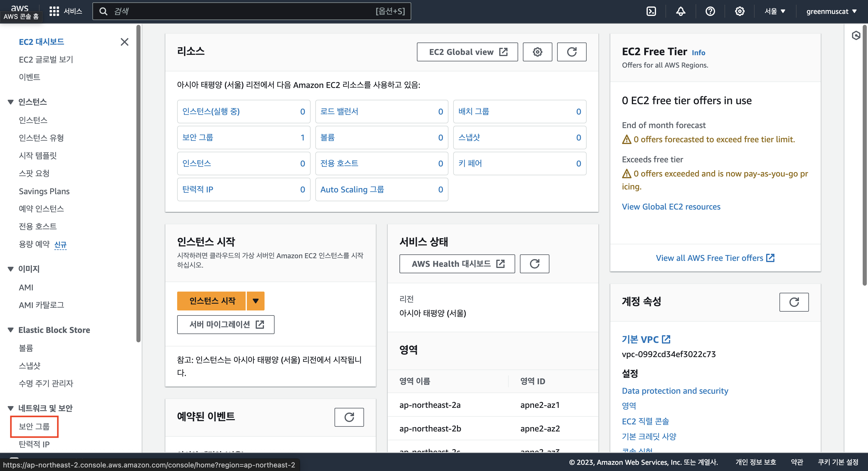Open server migration button

226,324
